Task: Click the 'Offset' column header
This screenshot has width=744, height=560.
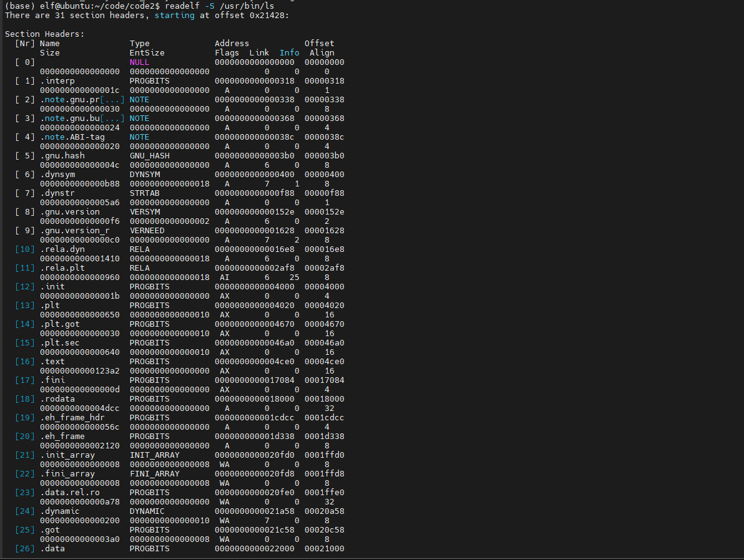Action: point(320,43)
